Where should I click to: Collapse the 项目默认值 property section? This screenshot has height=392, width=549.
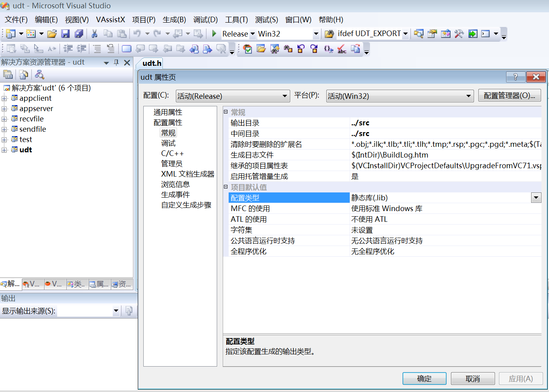(x=225, y=187)
